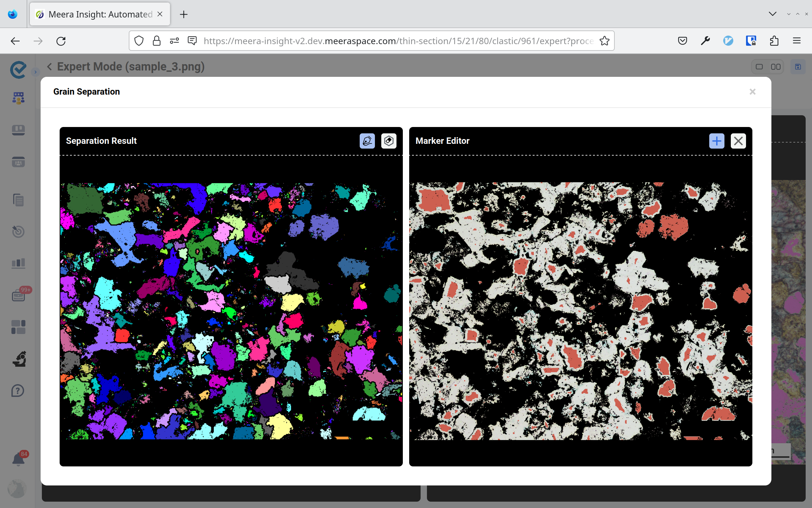Select the remove marker X tool
The height and width of the screenshot is (508, 812).
click(738, 141)
